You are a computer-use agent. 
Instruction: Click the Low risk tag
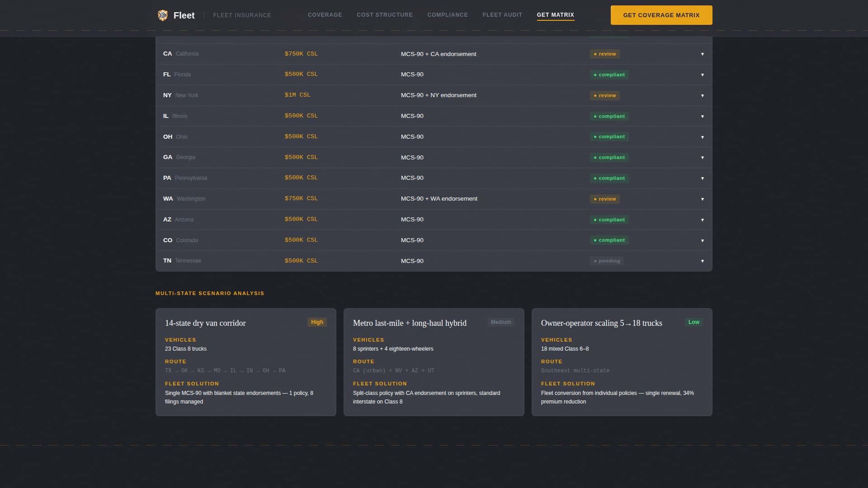click(x=693, y=322)
